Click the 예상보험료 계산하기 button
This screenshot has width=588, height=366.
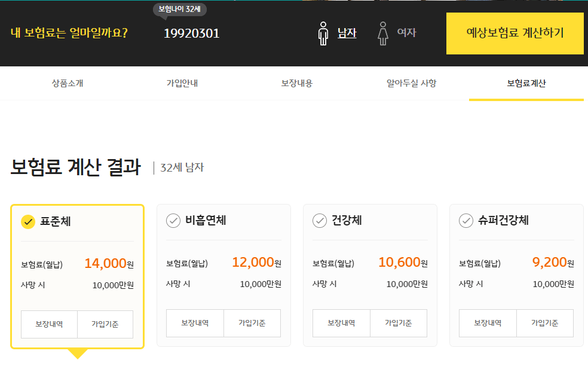pyautogui.click(x=515, y=33)
